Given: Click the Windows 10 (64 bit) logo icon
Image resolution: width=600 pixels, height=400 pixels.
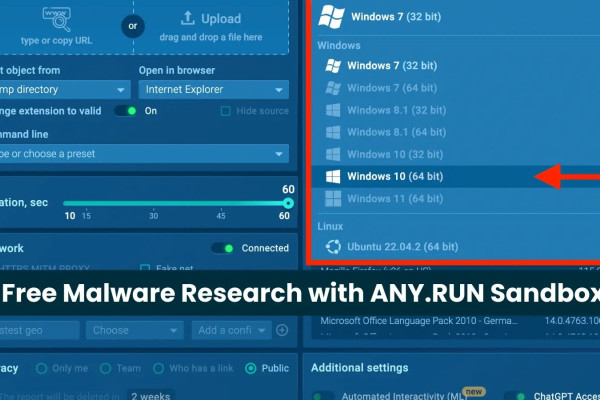Looking at the screenshot, I should click(333, 176).
